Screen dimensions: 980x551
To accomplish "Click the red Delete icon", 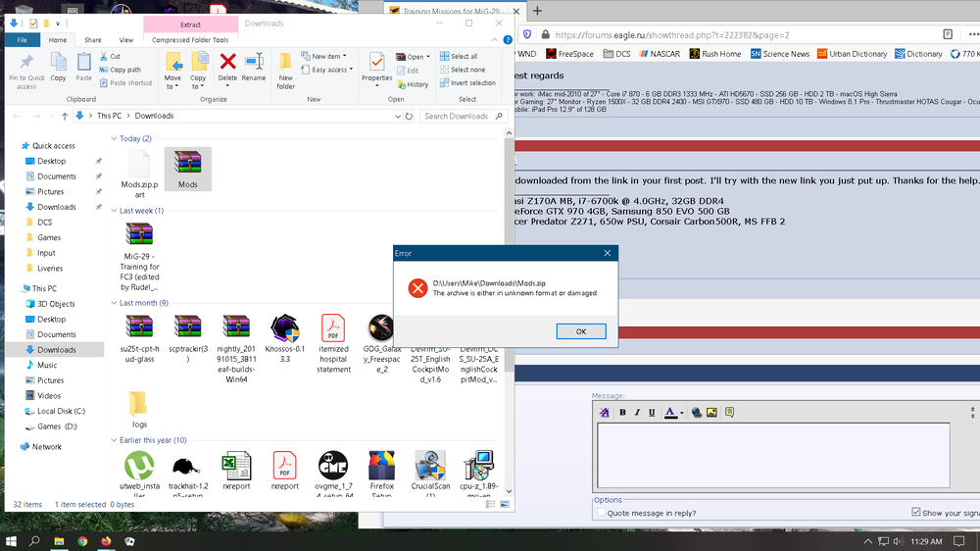I will (227, 62).
